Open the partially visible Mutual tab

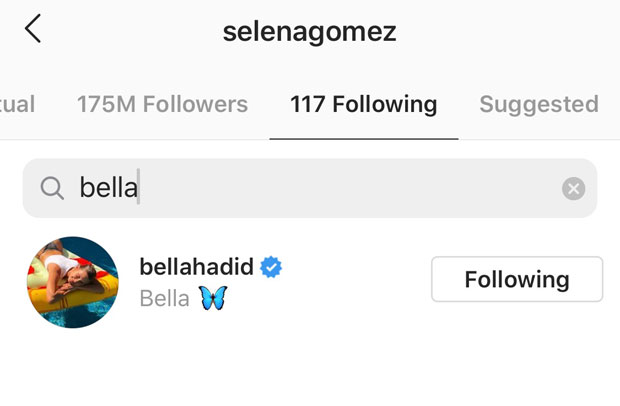point(17,104)
